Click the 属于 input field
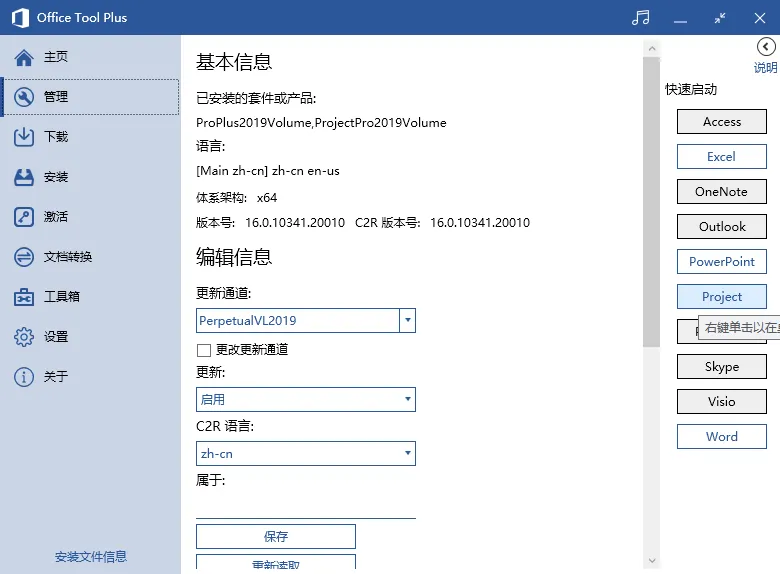This screenshot has height=574, width=780. point(306,506)
